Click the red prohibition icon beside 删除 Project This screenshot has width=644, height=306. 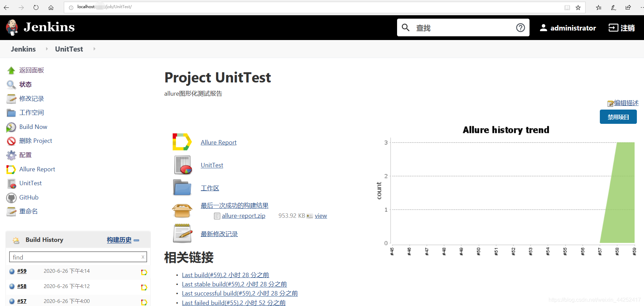[x=11, y=141]
